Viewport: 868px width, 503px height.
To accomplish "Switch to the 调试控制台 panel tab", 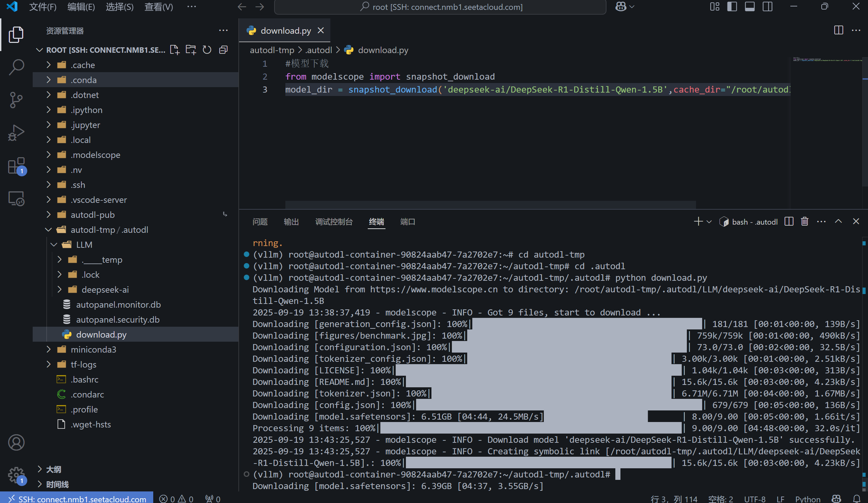I will [x=333, y=222].
